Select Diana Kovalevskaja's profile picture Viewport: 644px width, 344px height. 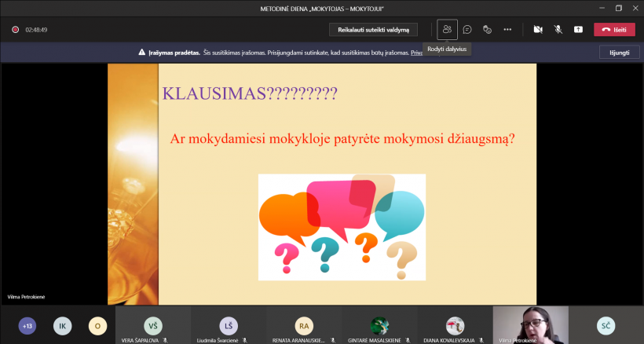pos(455,326)
